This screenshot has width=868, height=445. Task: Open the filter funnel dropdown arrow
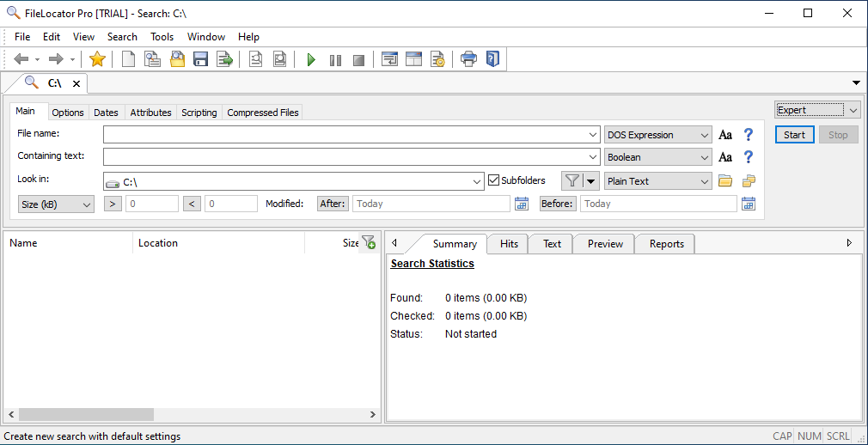click(x=590, y=181)
